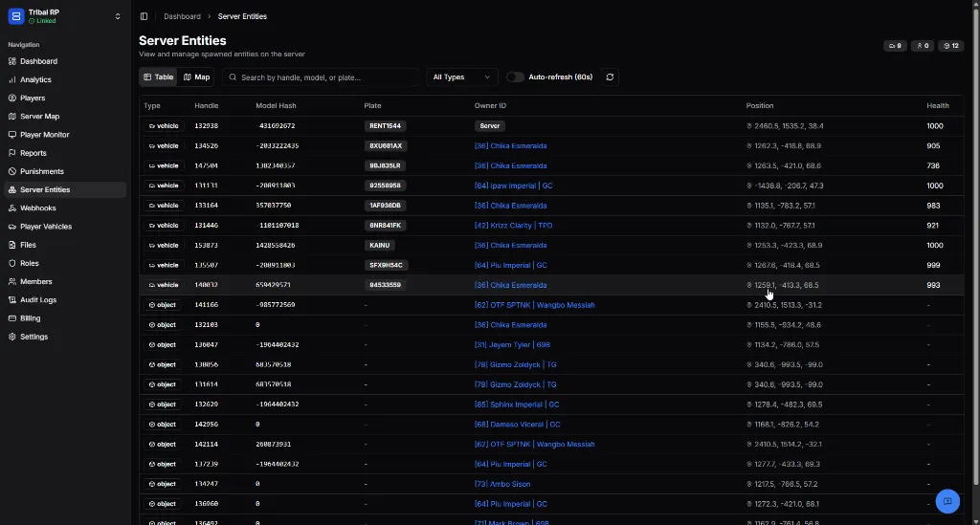Image resolution: width=980 pixels, height=525 pixels.
Task: Click the Members people icon
Action: coord(11,281)
